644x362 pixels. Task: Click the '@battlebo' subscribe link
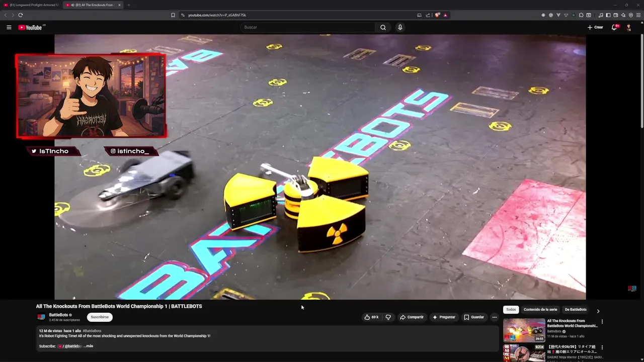[x=72, y=346]
